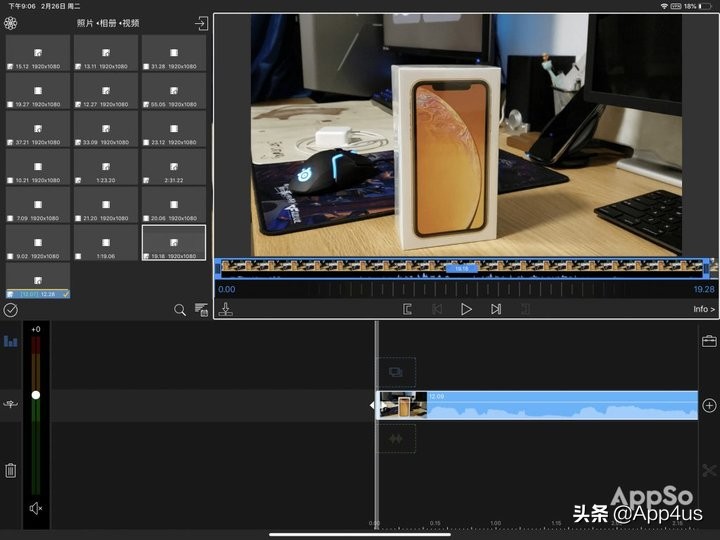Tap the timeline ruler at the 1:00 mark

pyautogui.click(x=495, y=523)
